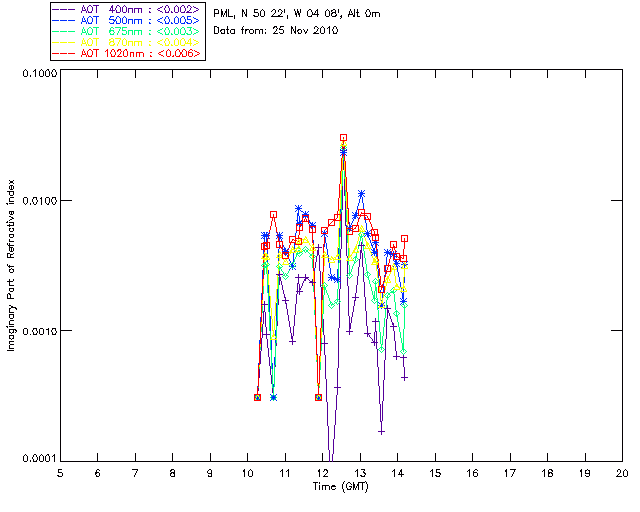Screen dimensions: 640x512
Task: Click the AOT 870nm legend entry
Action: 126,42
